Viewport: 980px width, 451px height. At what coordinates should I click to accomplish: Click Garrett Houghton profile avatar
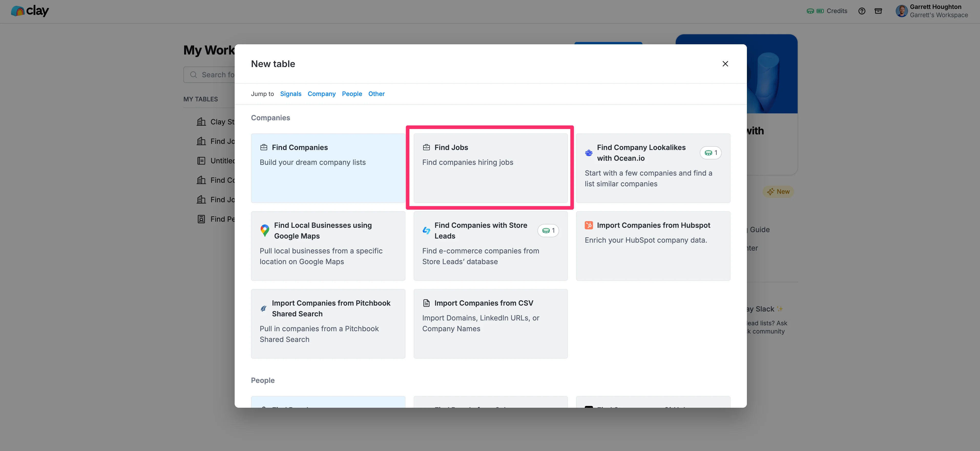(x=901, y=11)
